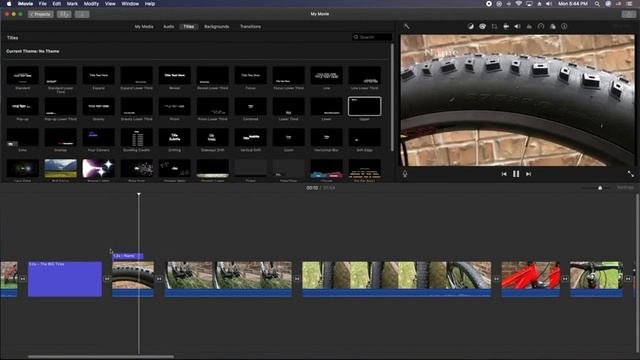Image resolution: width=640 pixels, height=360 pixels.
Task: Select the Standard title thumbnail
Action: [22, 76]
